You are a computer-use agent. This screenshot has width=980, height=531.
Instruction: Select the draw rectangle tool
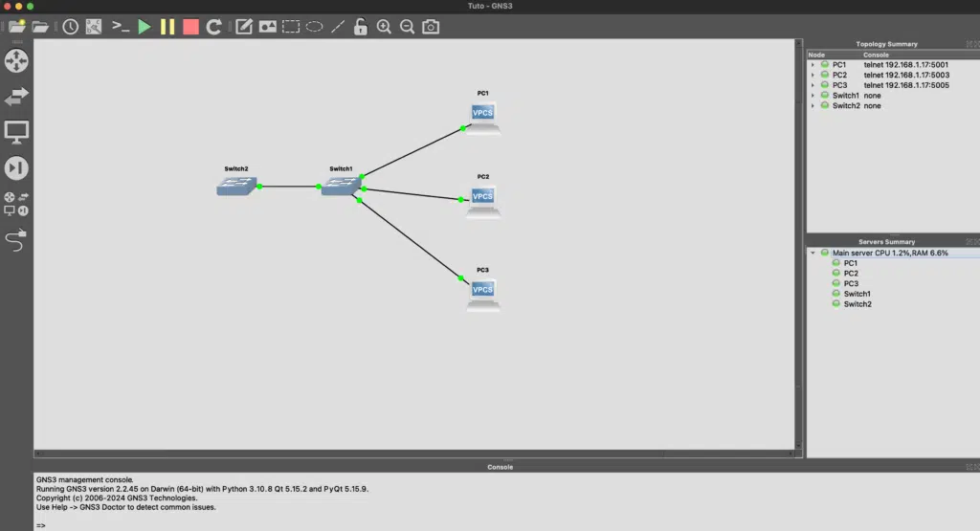point(291,27)
